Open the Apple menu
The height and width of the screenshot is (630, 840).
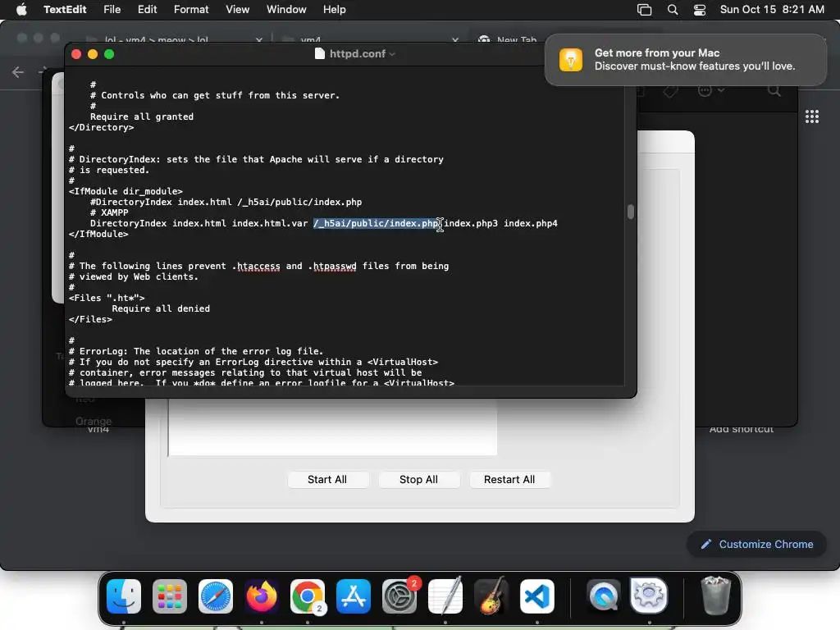pyautogui.click(x=21, y=10)
